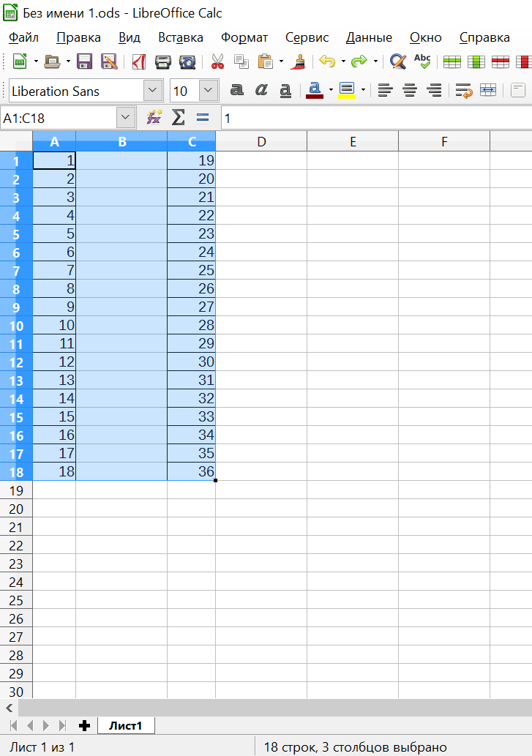
Task: Add new sheet with plus button
Action: 84,725
